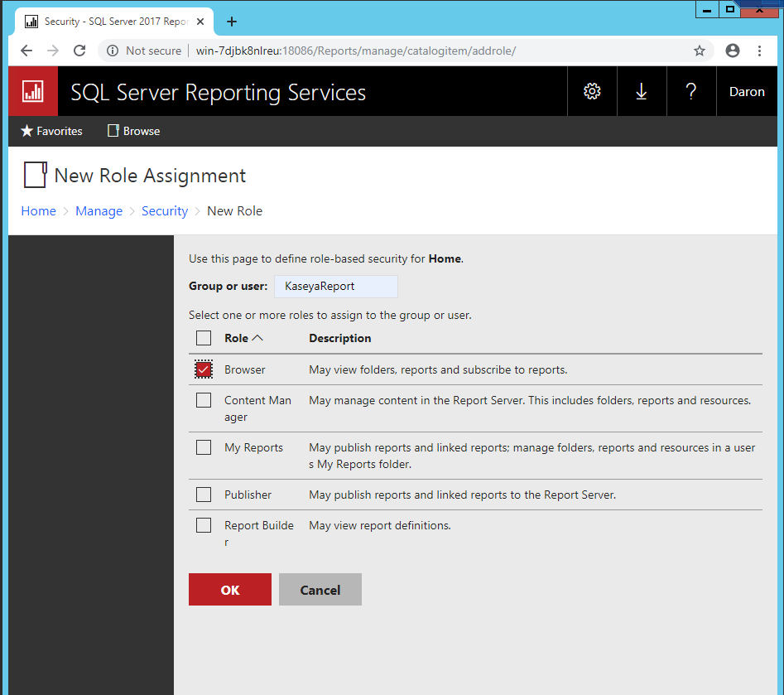Maximize the browser window
784x695 pixels.
(730, 9)
